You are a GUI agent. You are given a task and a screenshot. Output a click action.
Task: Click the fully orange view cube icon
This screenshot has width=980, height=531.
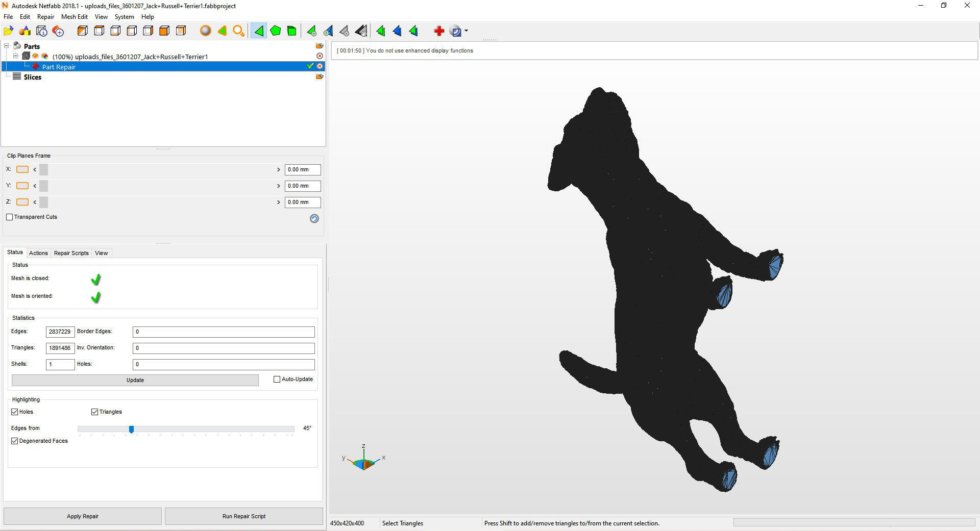point(164,31)
